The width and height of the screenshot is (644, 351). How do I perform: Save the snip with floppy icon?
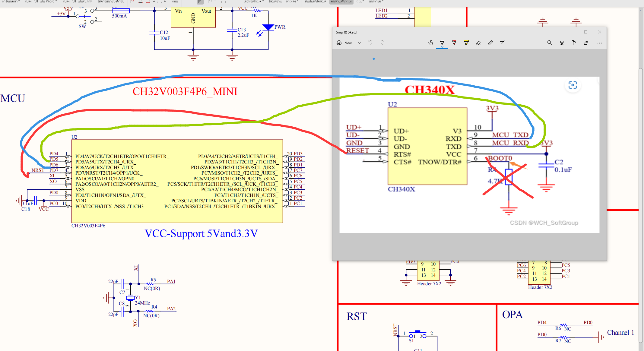(562, 43)
